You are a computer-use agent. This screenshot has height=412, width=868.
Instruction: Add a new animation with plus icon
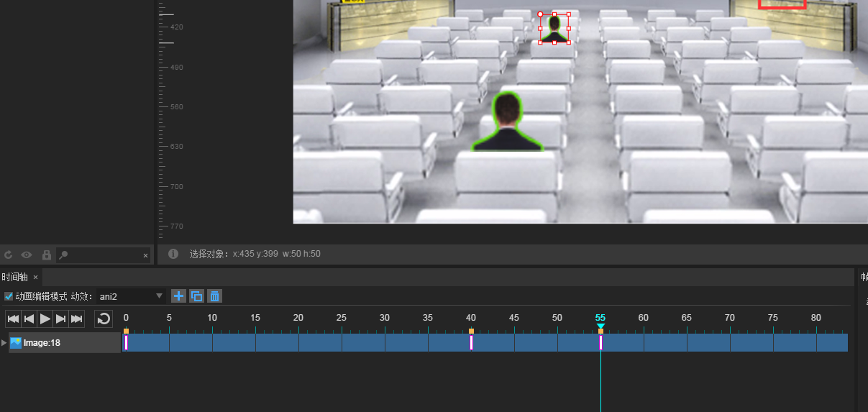pos(178,296)
